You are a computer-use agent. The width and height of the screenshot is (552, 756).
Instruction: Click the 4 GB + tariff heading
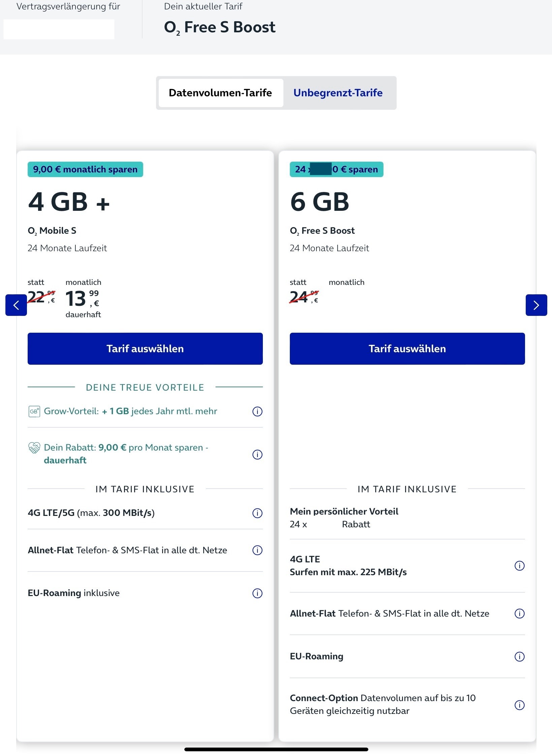point(69,202)
